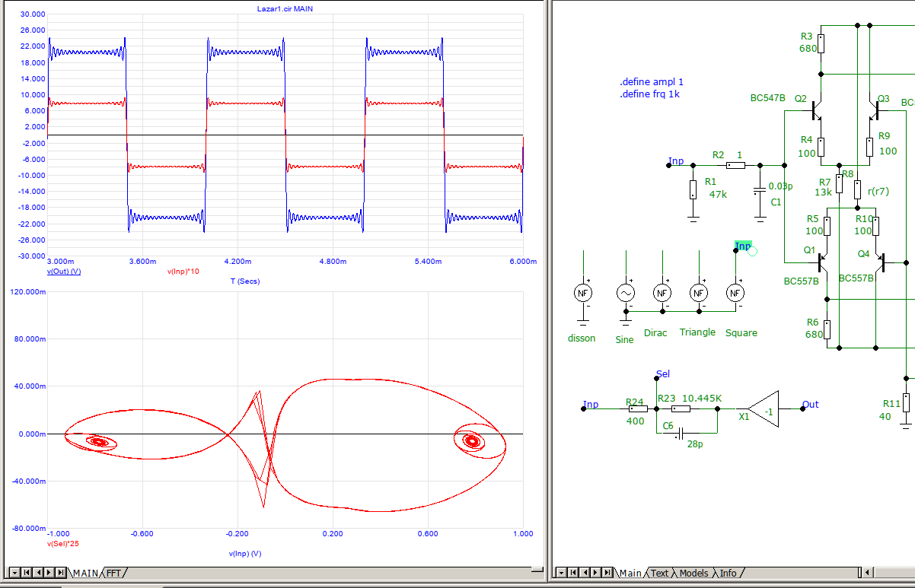The image size is (915, 588).
Task: Click the 13k value of R7
Action: (823, 192)
